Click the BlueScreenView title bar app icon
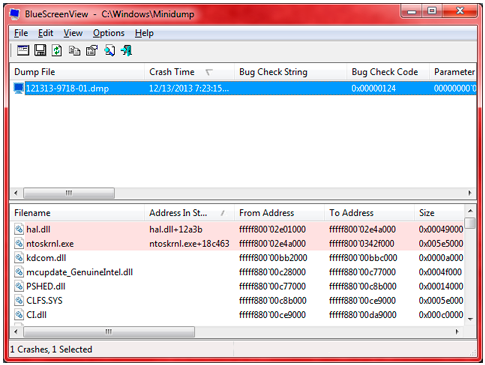Viewport: 485px width, 365px height. coord(15,14)
